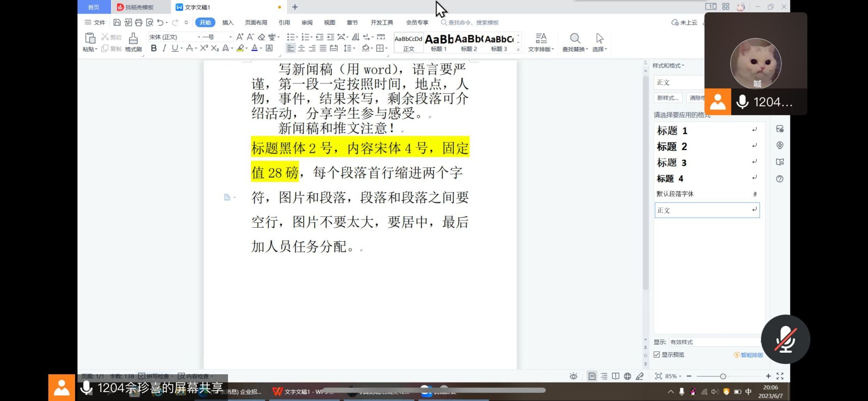Switch to web layout globe icon
Viewport: 868px width, 401px height.
pos(628,376)
